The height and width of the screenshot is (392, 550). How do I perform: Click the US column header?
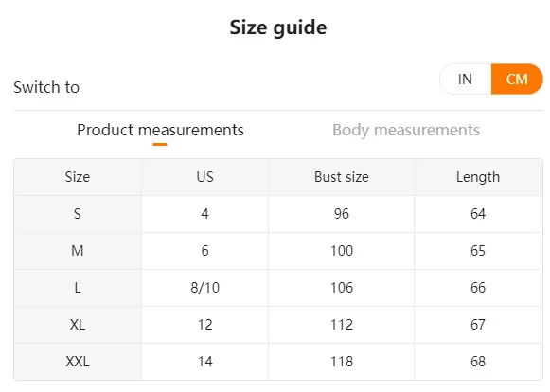[x=204, y=177]
